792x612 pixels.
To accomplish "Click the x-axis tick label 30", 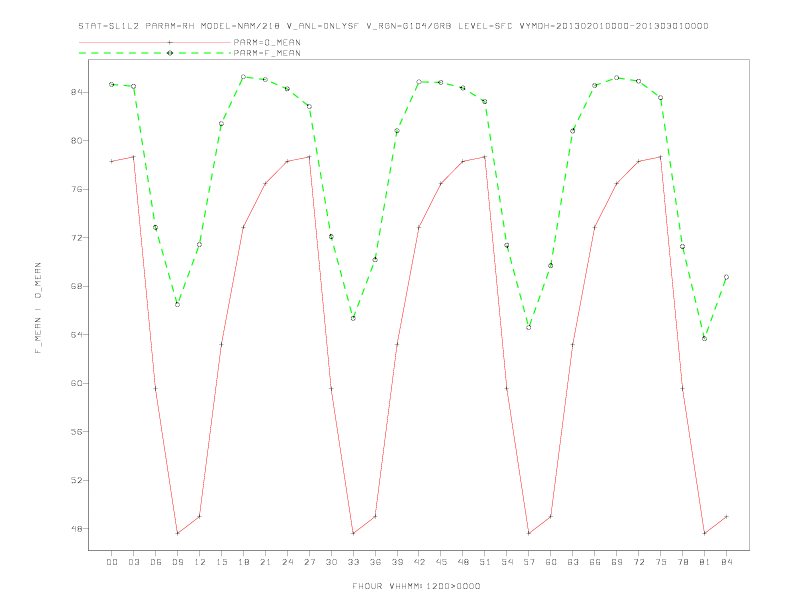I will pyautogui.click(x=331, y=562).
